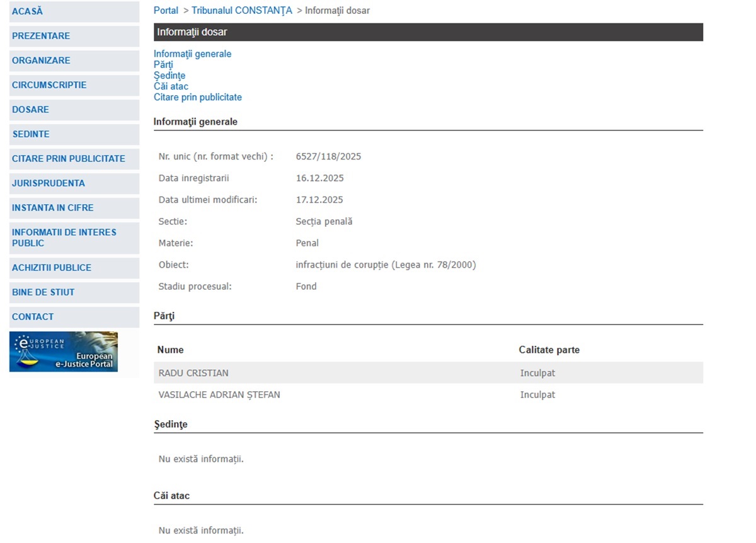Click the Secția penală value

point(324,222)
